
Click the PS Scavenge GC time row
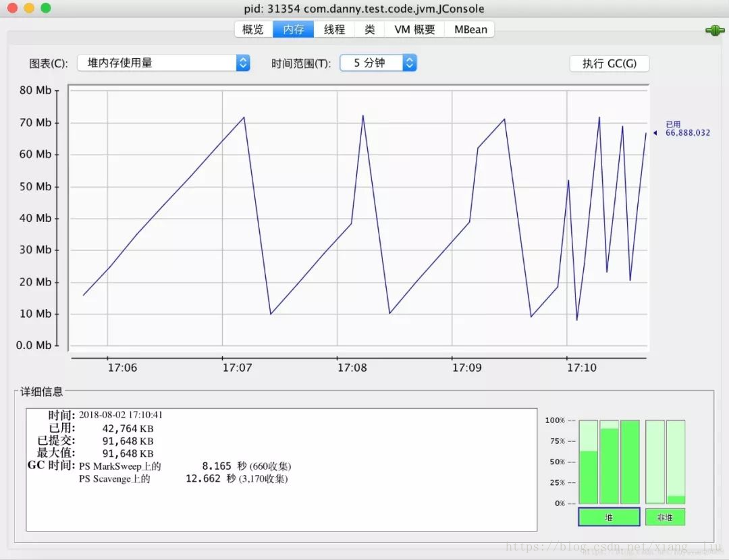[x=183, y=478]
